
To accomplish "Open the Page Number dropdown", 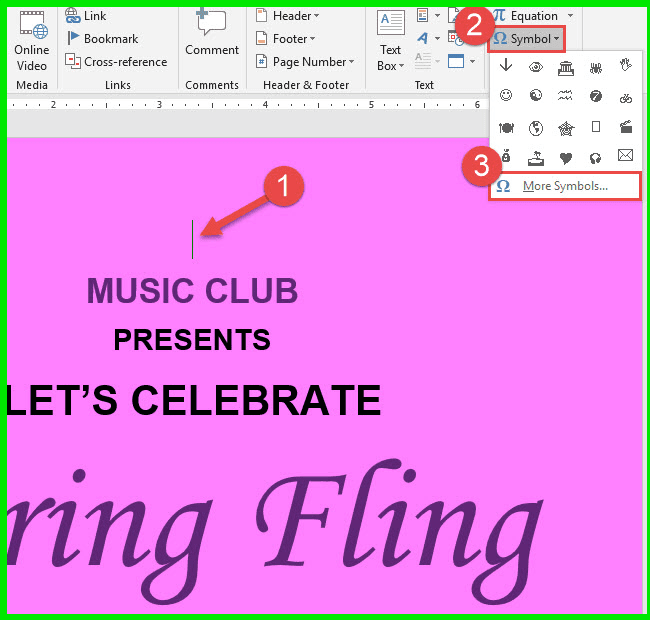I will tap(305, 62).
